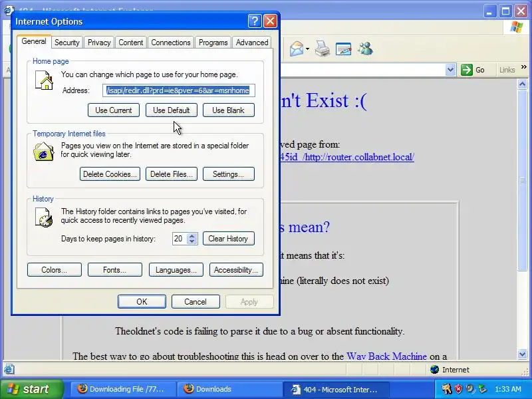The height and width of the screenshot is (399, 532).
Task: Click the Windows flag logo in IE window
Action: 517,27
